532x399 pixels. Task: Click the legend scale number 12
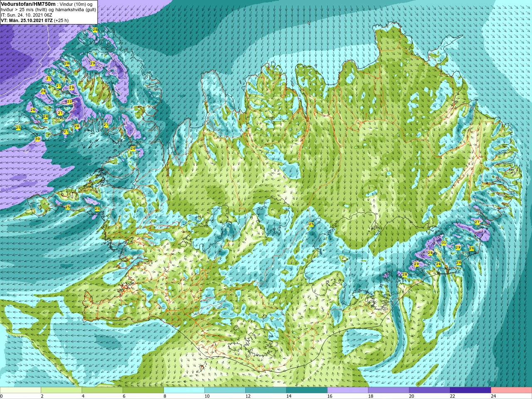[248, 396]
